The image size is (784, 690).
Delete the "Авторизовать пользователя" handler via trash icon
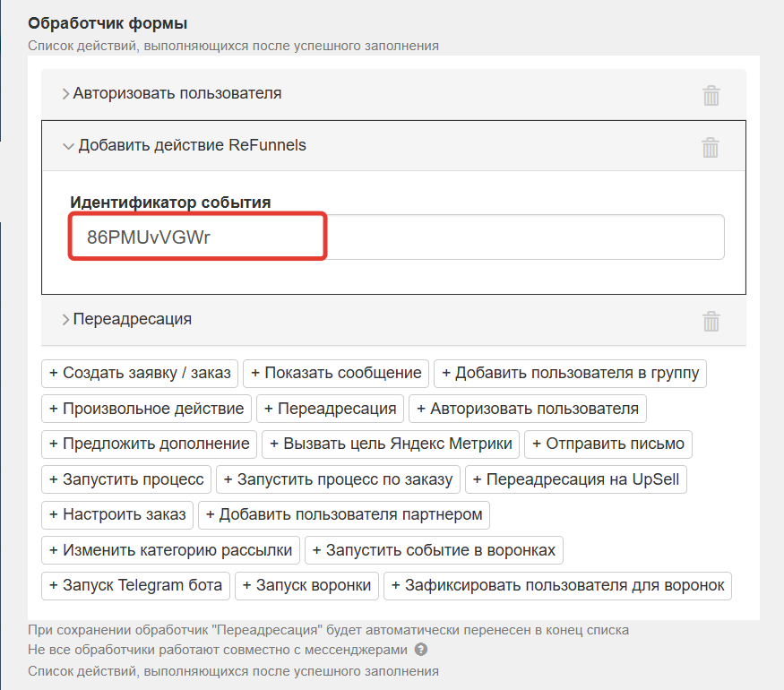(x=711, y=93)
